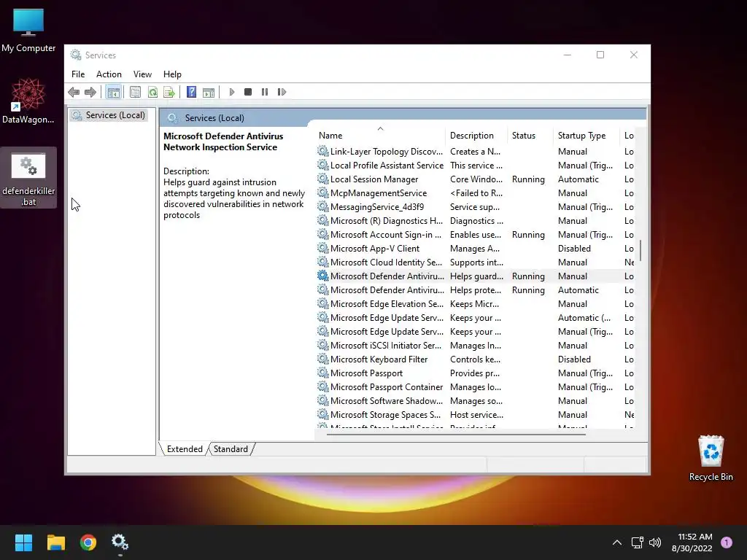This screenshot has height=560, width=747.
Task: Click the Export List toolbar icon
Action: (x=169, y=92)
